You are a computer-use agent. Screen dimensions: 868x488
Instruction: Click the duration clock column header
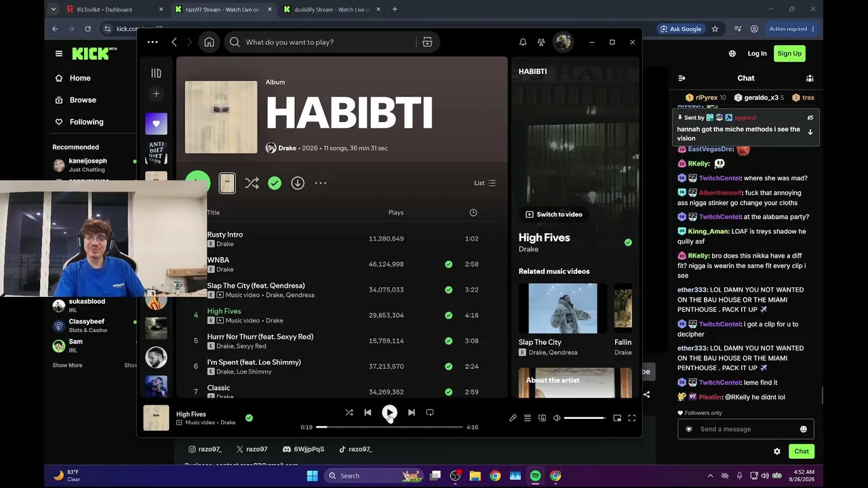473,213
